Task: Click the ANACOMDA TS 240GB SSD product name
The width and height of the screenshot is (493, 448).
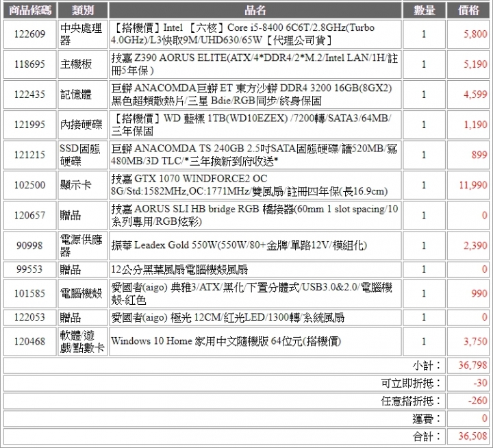Action: tap(254, 155)
